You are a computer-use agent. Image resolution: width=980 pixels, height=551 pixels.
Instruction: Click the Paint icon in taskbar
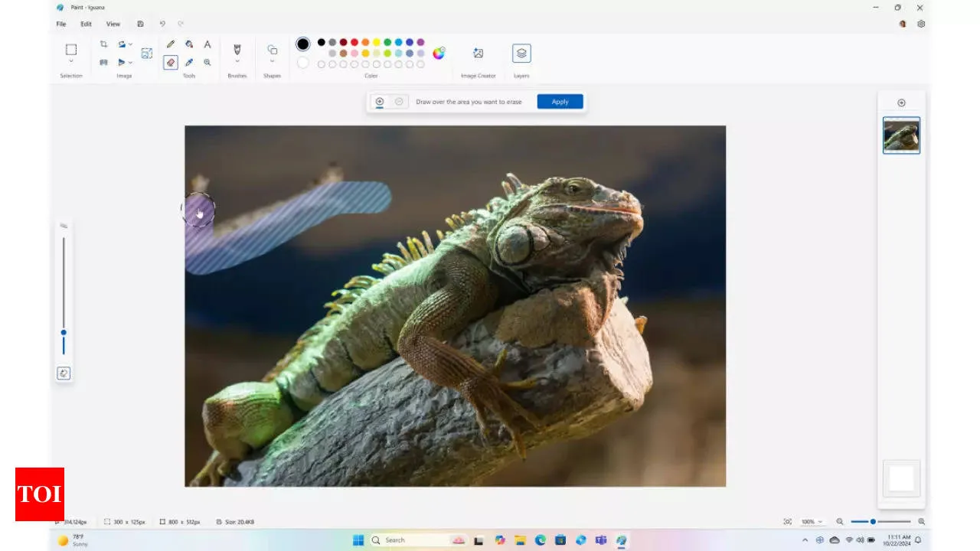621,540
